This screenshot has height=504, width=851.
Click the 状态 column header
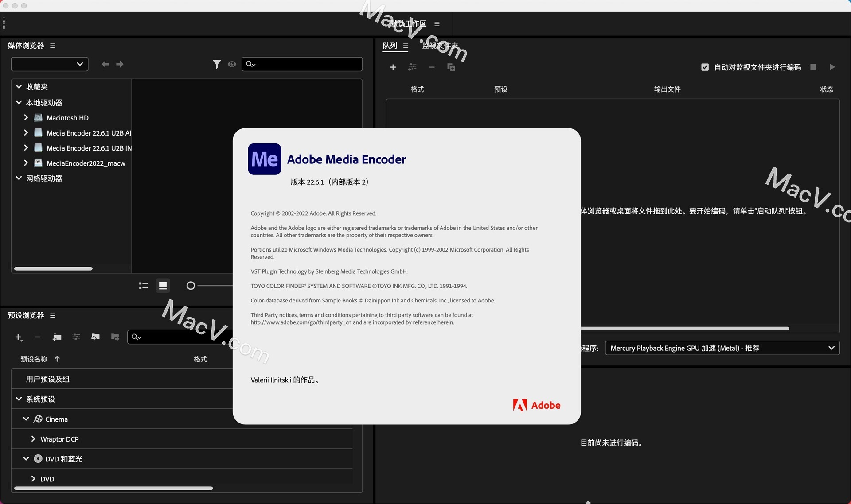click(x=827, y=89)
